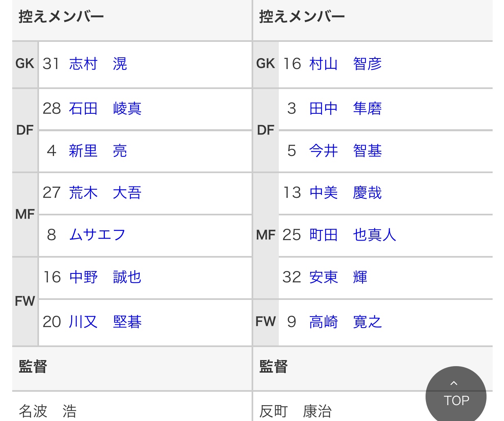Open player profile ムサエフ

pos(97,235)
